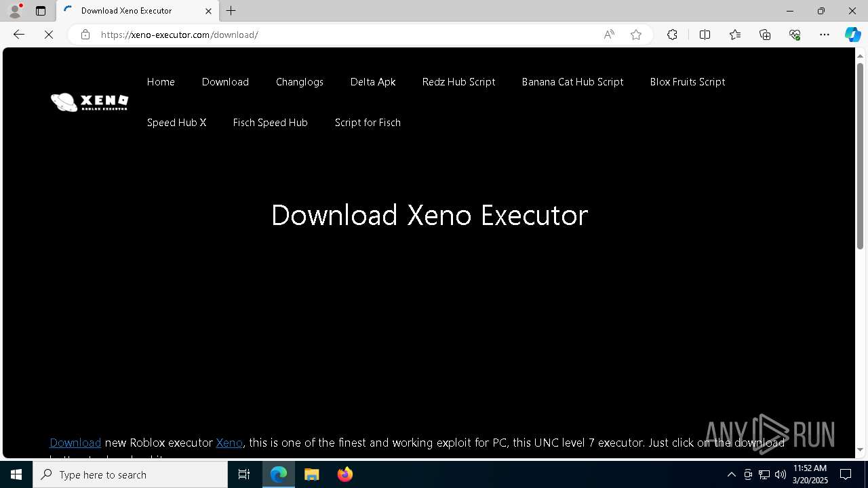Open the Home menu item
This screenshot has height=488, width=868.
(x=161, y=82)
